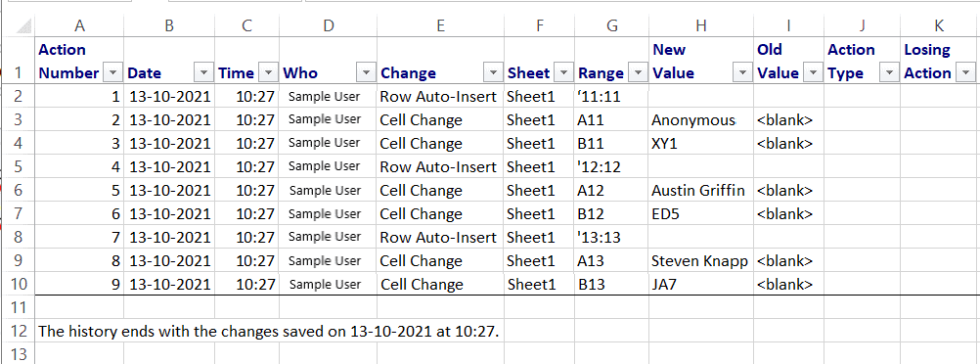Click Sample User in action 5 row

pyautogui.click(x=328, y=190)
